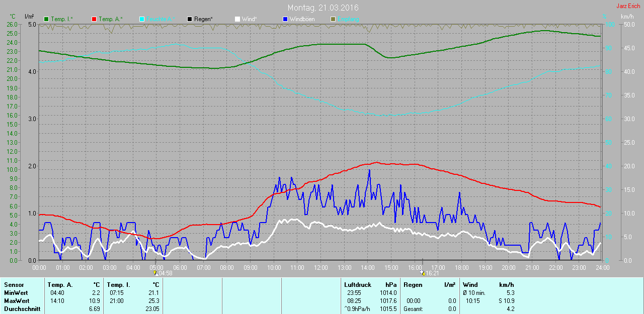Viewport: 644px width, 314px height.
Task: Select the red Temp. A. legend swatch
Action: click(x=94, y=19)
